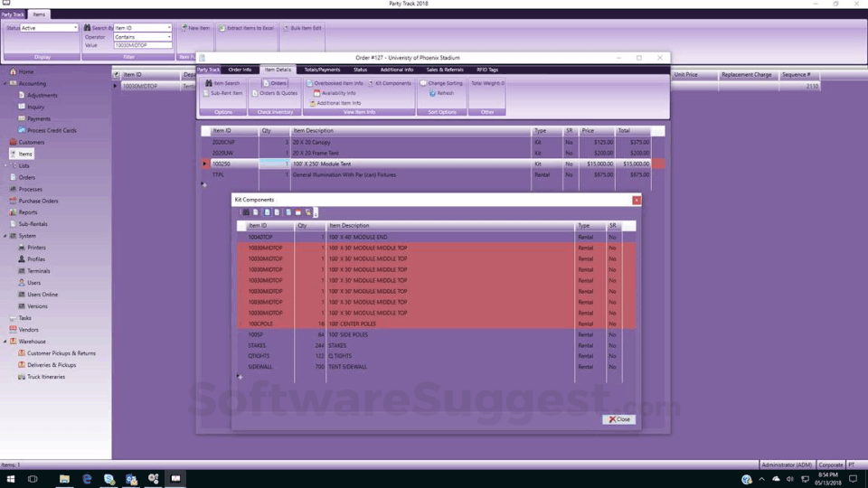Collapse the Warehouse tree node

click(x=5, y=342)
